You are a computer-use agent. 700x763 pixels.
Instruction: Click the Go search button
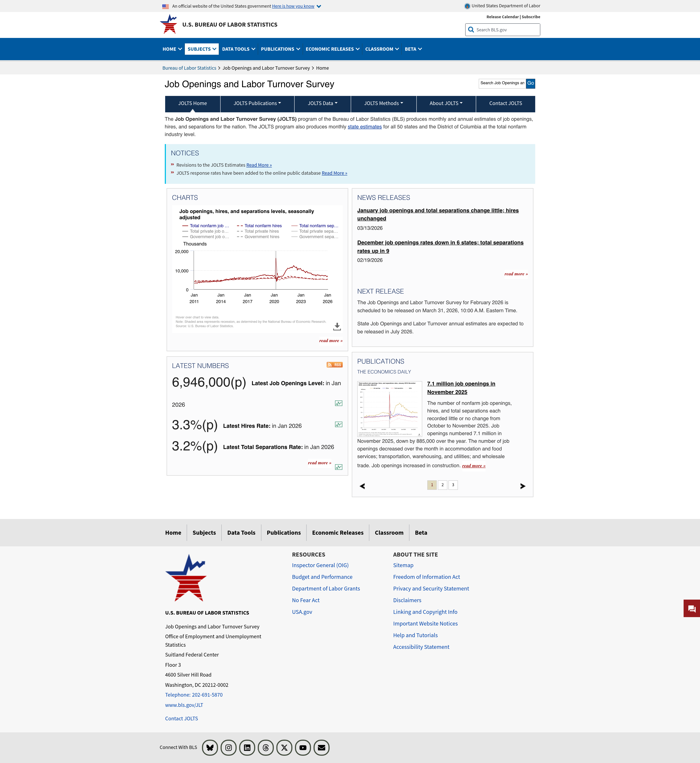[x=531, y=83]
